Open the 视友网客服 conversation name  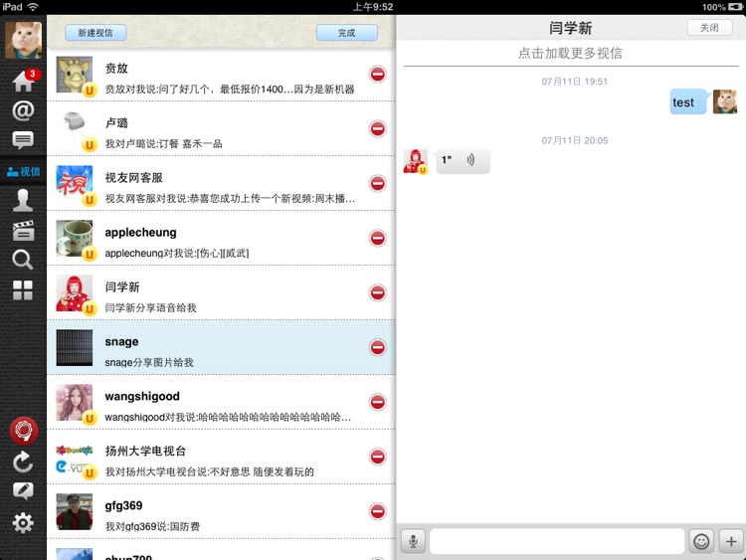pyautogui.click(x=133, y=177)
